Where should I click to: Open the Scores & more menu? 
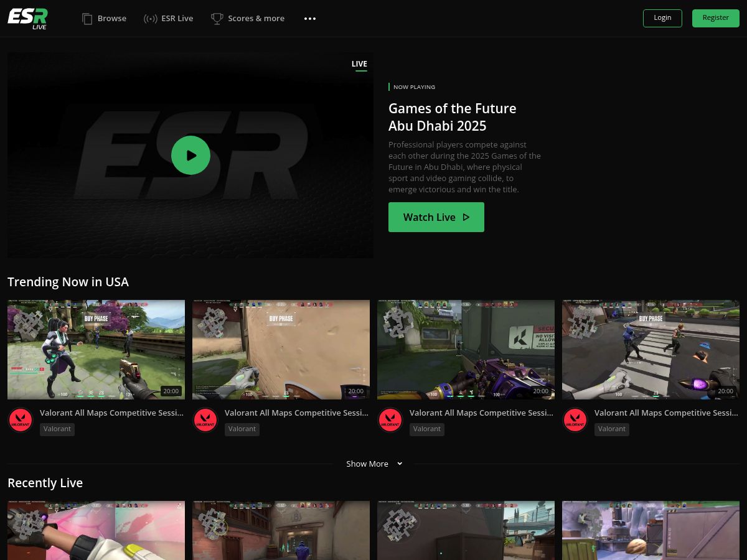248,19
